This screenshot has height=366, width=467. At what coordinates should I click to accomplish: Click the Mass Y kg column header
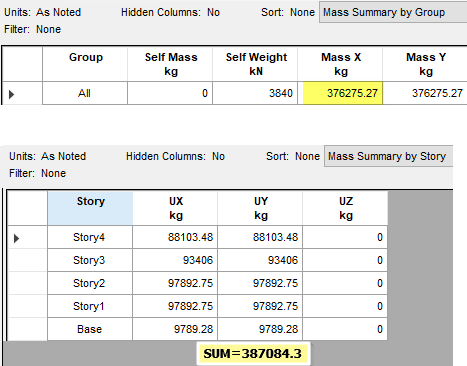coord(425,64)
